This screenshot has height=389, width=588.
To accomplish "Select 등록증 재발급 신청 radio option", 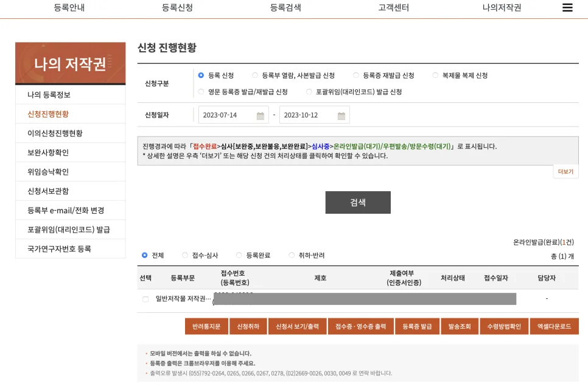I will 356,75.
